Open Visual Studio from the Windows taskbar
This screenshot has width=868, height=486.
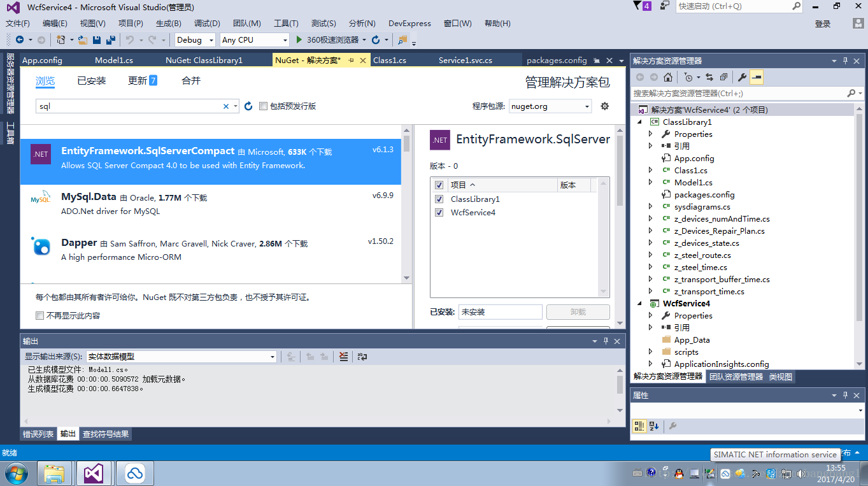pos(94,473)
